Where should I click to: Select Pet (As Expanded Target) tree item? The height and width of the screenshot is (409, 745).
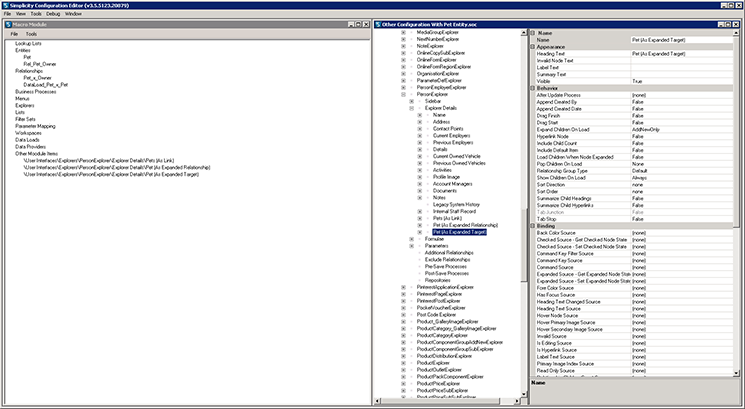[459, 232]
